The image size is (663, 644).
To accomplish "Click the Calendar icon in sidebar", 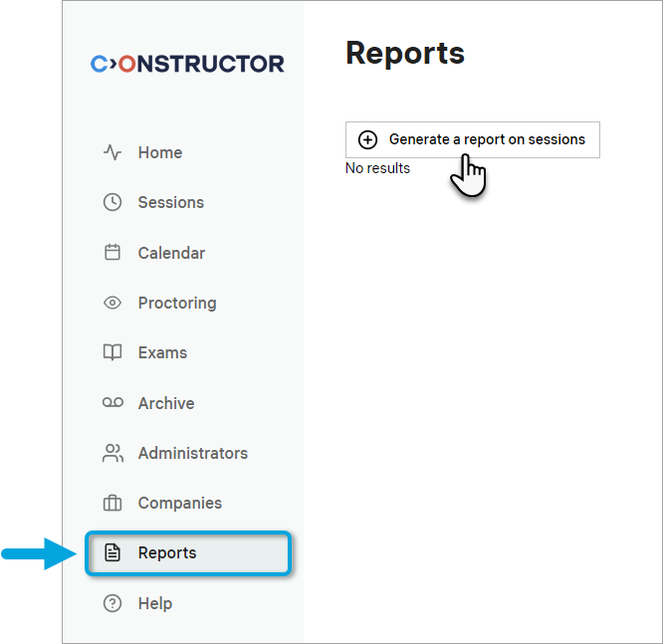I will tap(112, 253).
